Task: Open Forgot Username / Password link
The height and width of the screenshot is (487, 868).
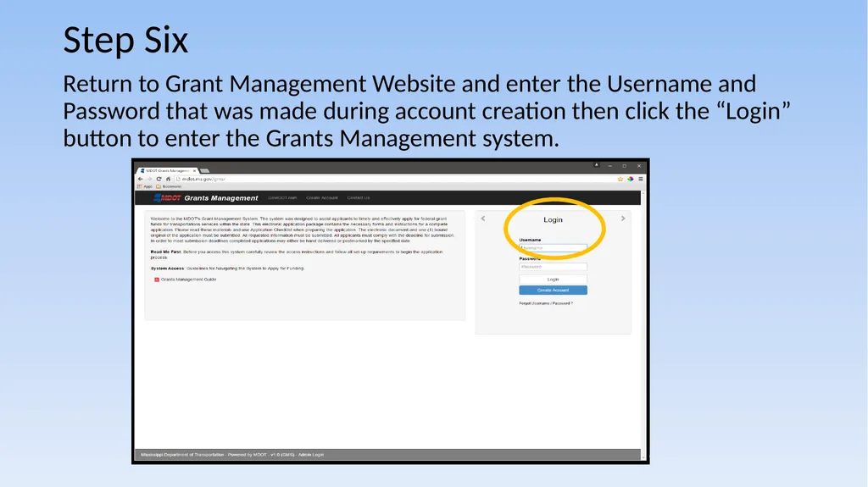Action: tap(546, 303)
